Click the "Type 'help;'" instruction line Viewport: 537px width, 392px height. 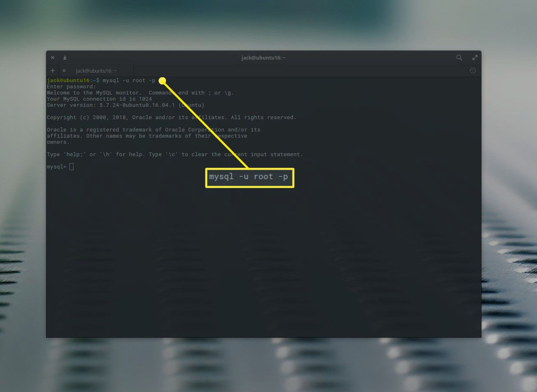pos(175,154)
